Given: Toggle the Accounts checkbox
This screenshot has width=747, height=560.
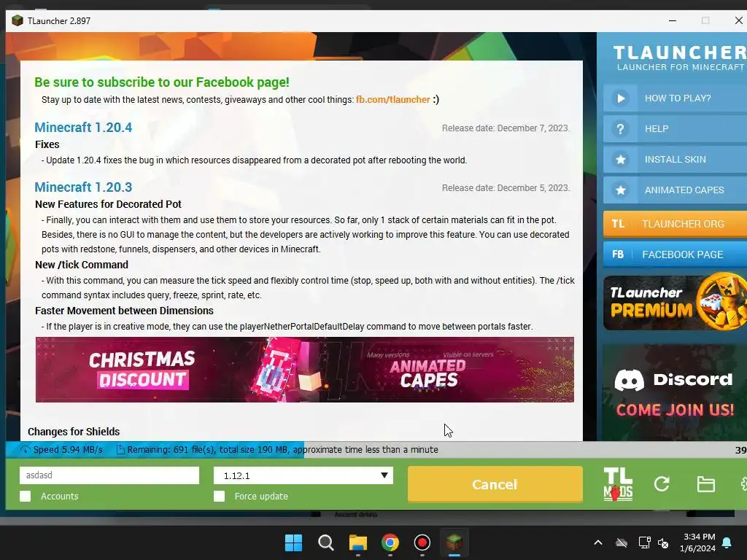Looking at the screenshot, I should click(26, 496).
